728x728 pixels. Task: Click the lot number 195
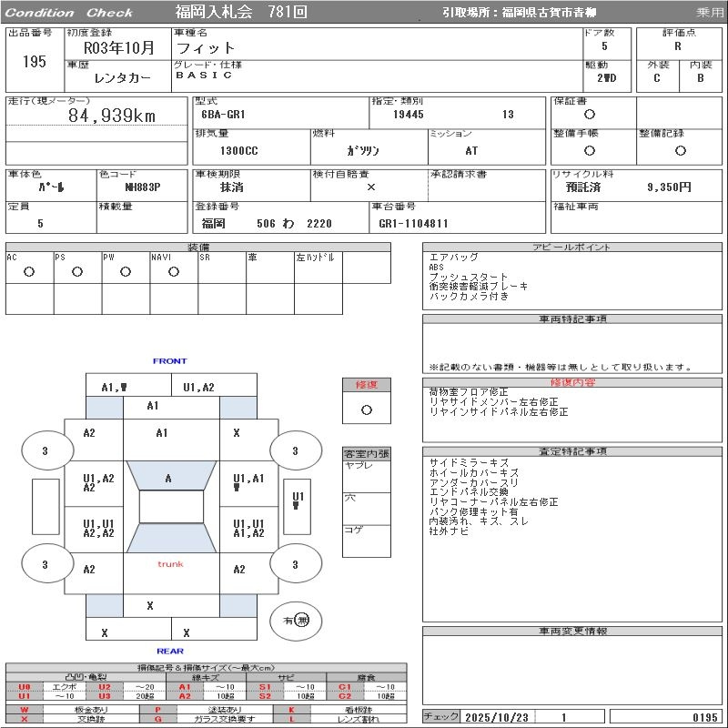[34, 62]
